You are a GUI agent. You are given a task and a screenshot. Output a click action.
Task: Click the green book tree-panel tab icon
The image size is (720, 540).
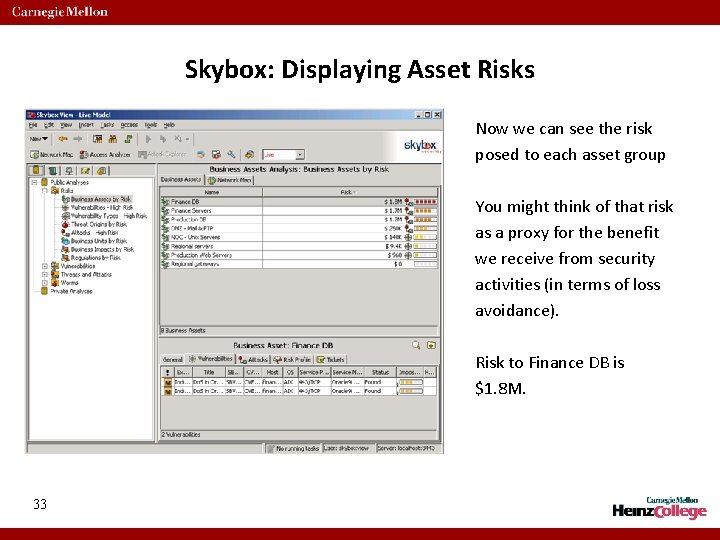click(53, 171)
